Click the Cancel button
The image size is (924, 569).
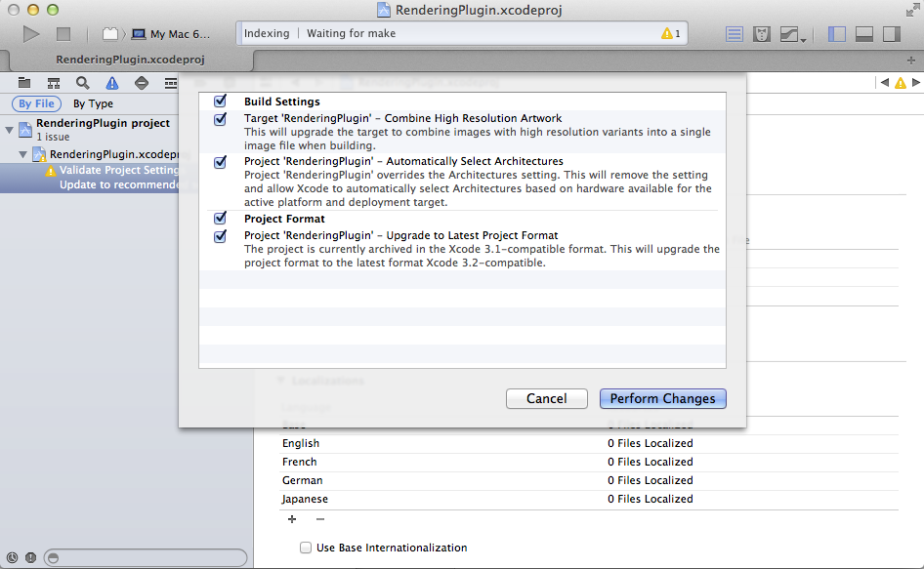pyautogui.click(x=546, y=398)
